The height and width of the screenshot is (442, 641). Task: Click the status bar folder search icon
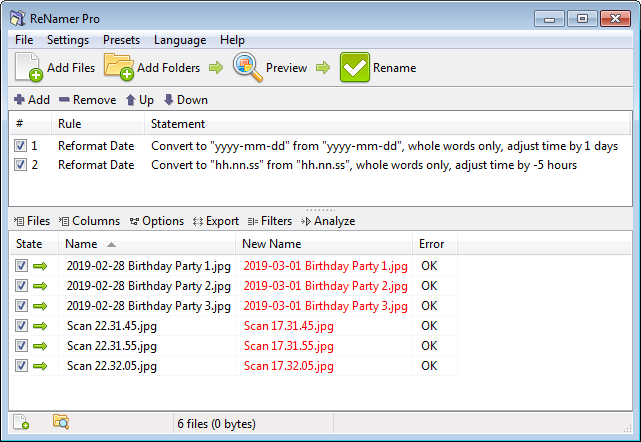61,422
